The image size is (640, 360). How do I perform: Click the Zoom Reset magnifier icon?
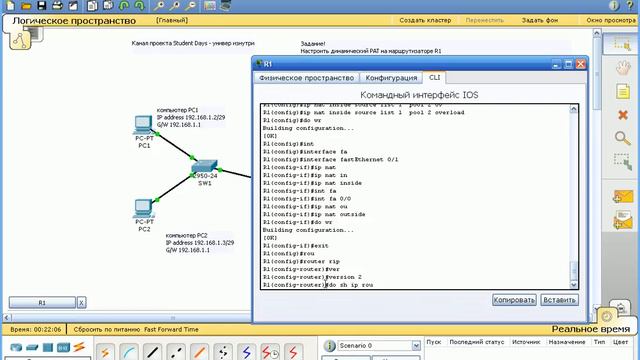coord(175,5)
